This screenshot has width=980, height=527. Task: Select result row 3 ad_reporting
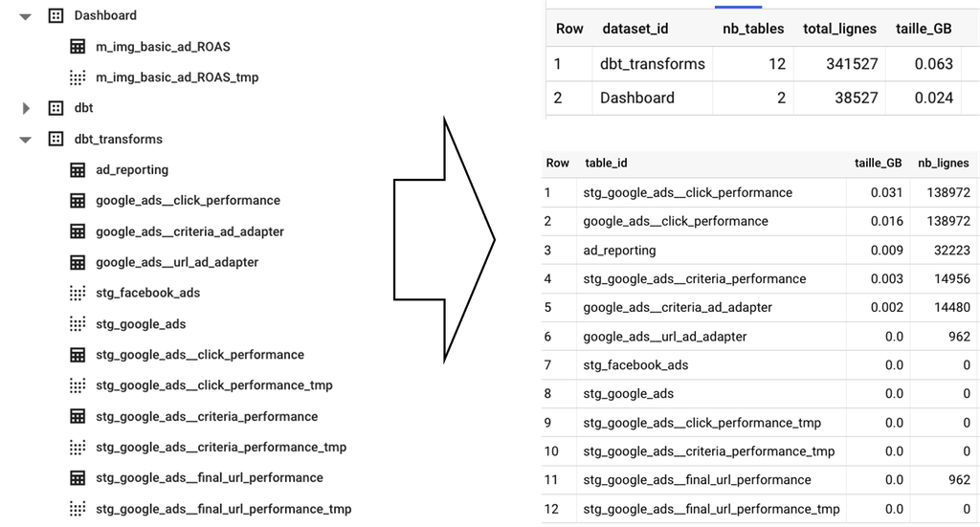758,251
